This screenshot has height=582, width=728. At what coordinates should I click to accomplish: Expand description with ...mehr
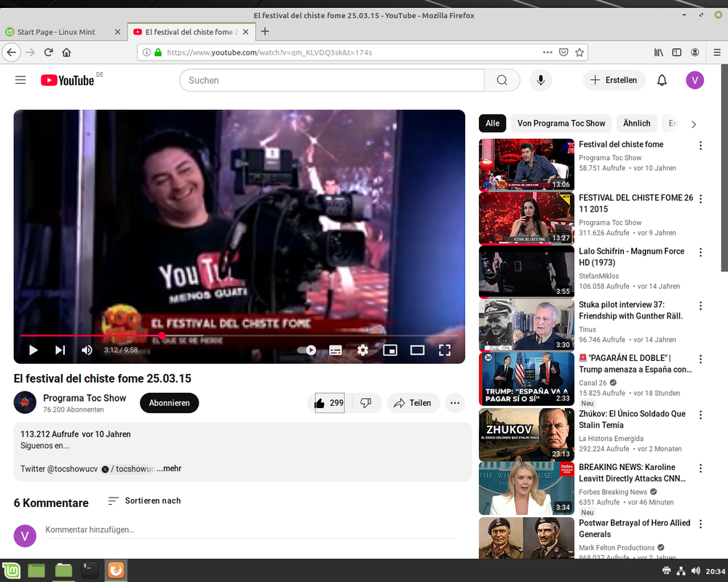[x=169, y=469]
